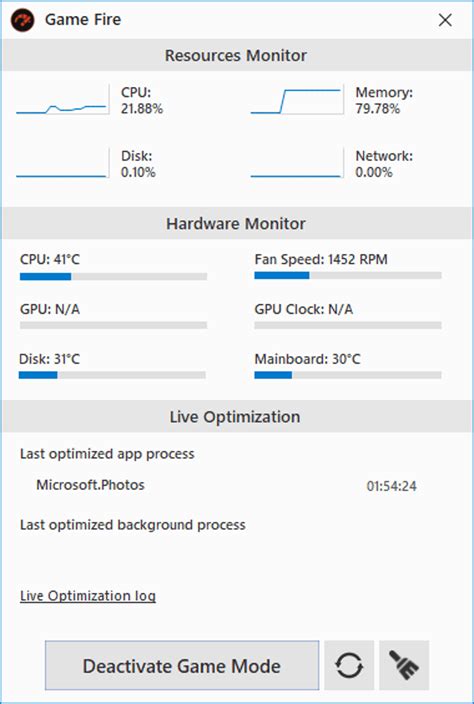Click the 01:54:24 optimization timestamp
The height and width of the screenshot is (704, 474).
[x=391, y=486]
